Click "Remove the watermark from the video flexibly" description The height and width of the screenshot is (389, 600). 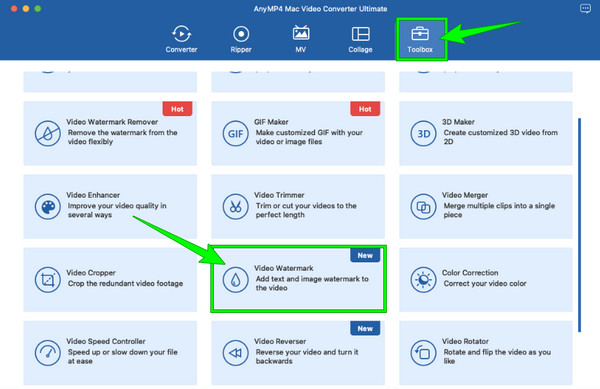click(122, 137)
